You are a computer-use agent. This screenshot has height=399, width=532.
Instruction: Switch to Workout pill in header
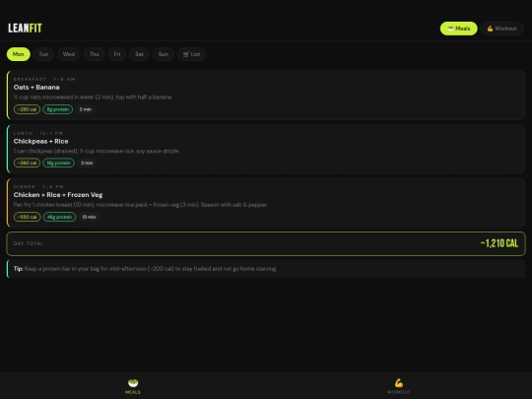click(501, 29)
